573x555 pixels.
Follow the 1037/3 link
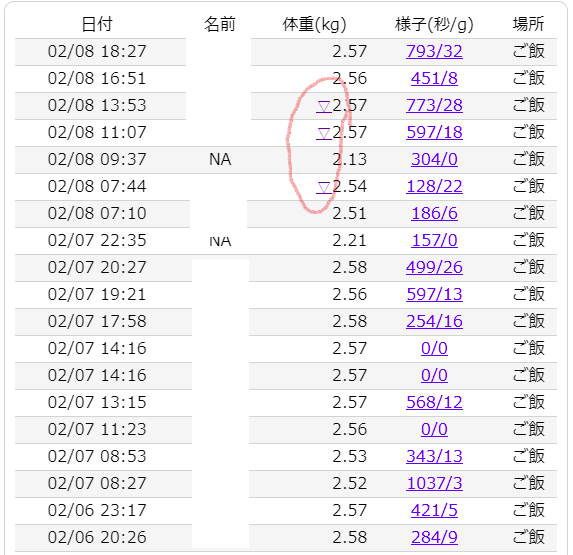[434, 484]
